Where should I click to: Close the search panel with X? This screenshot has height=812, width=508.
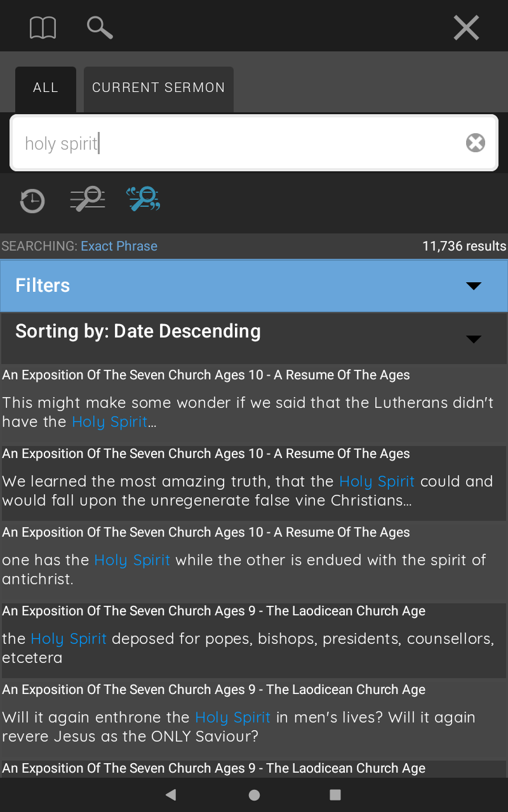point(466,28)
